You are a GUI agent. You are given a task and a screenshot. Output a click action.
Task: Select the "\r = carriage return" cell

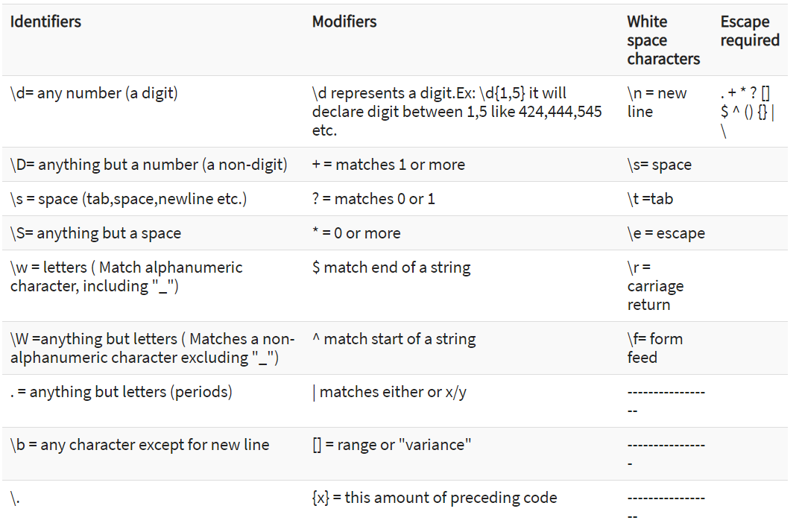coord(655,286)
